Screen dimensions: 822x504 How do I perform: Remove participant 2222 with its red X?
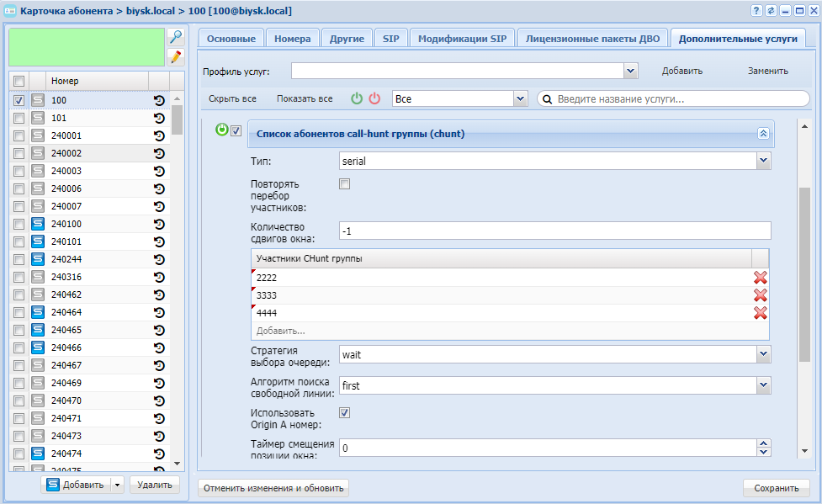760,278
